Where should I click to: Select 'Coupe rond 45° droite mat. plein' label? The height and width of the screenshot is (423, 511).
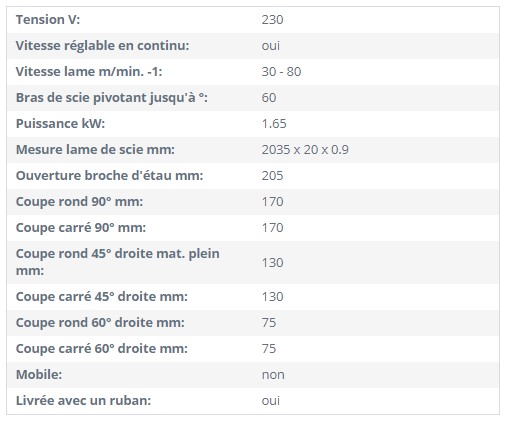pos(118,254)
